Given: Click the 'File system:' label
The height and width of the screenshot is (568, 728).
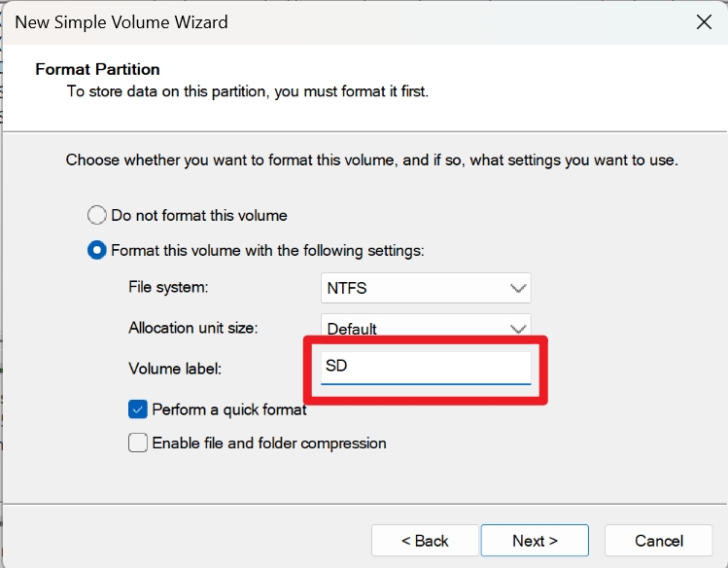Looking at the screenshot, I should click(x=168, y=288).
